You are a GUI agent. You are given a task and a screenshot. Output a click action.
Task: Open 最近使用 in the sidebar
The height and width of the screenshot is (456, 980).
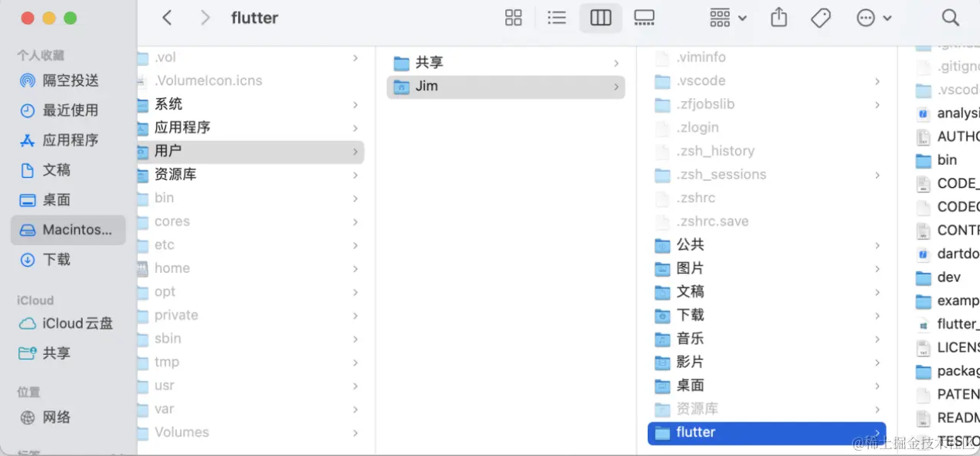tap(67, 110)
